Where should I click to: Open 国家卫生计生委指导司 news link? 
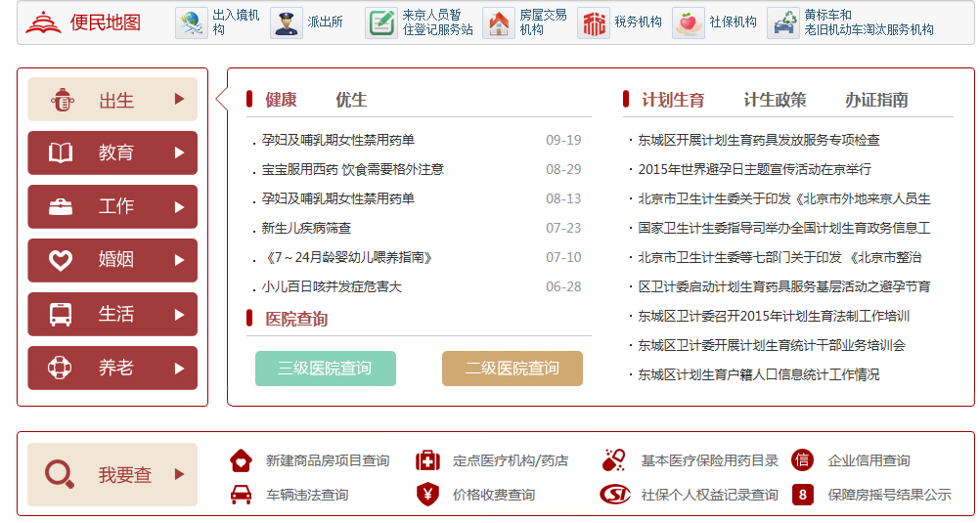click(x=783, y=228)
